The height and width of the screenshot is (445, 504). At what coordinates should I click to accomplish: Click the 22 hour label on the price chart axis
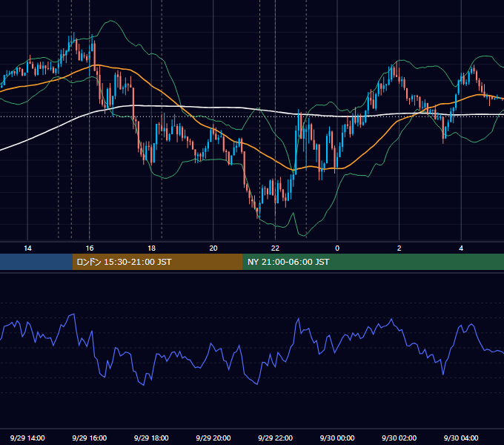pyautogui.click(x=275, y=248)
